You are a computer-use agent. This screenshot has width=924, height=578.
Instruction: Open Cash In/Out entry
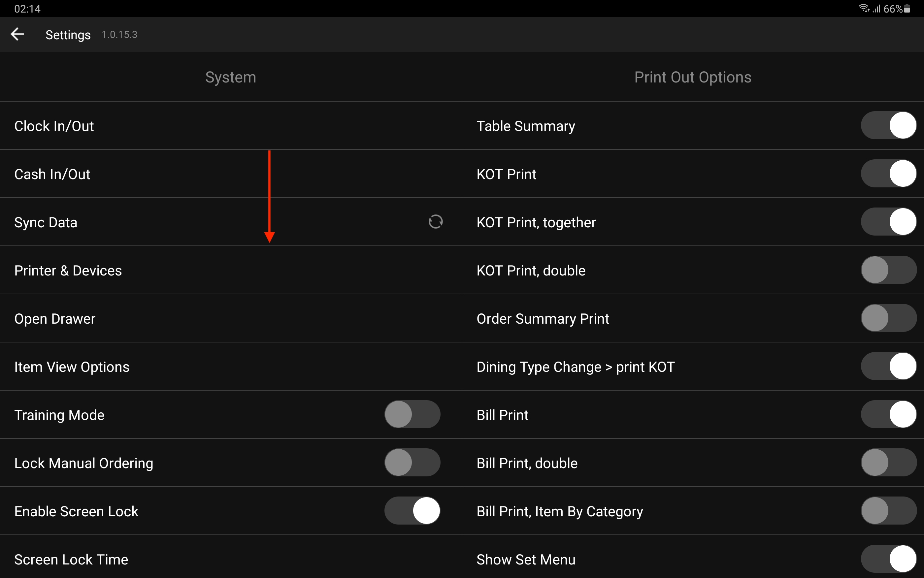[52, 174]
